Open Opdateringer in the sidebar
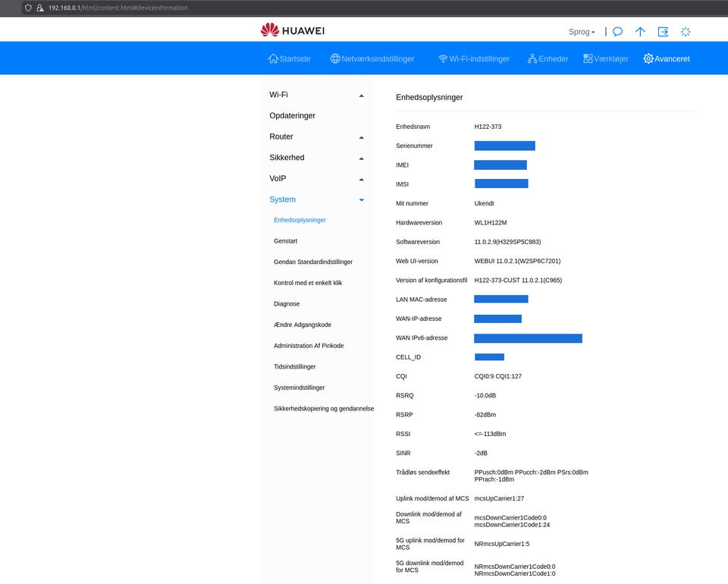This screenshot has height=584, width=728. click(292, 115)
